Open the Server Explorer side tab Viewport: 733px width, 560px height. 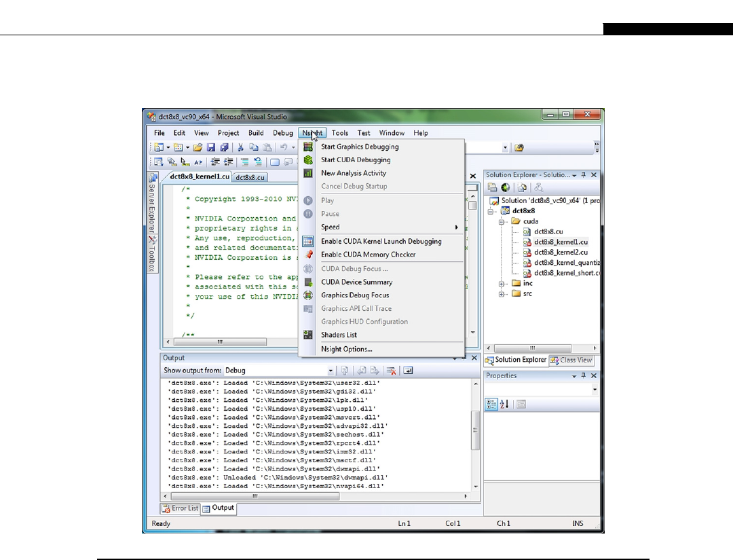click(x=152, y=204)
